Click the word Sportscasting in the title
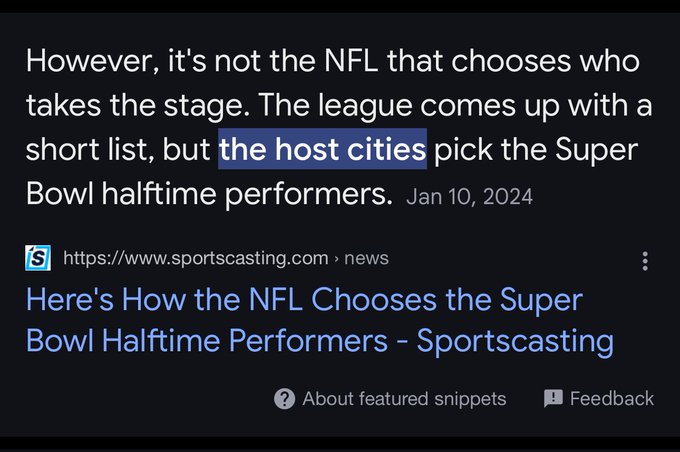 click(x=515, y=341)
